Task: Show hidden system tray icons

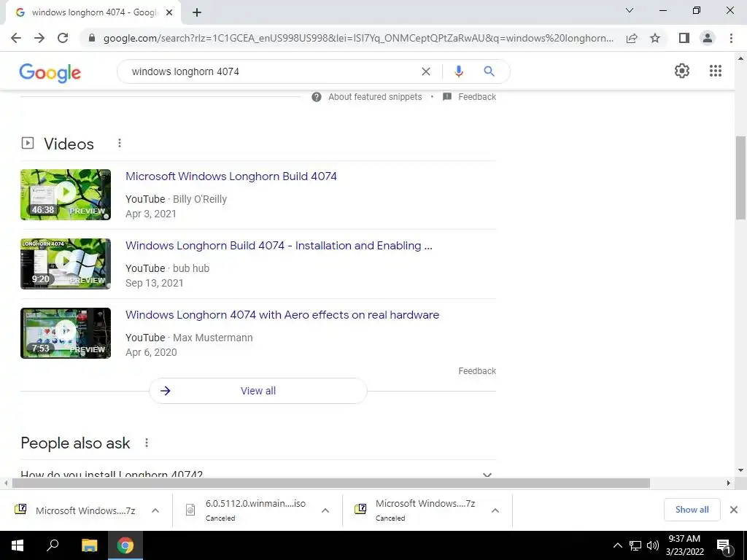Action: tap(617, 545)
